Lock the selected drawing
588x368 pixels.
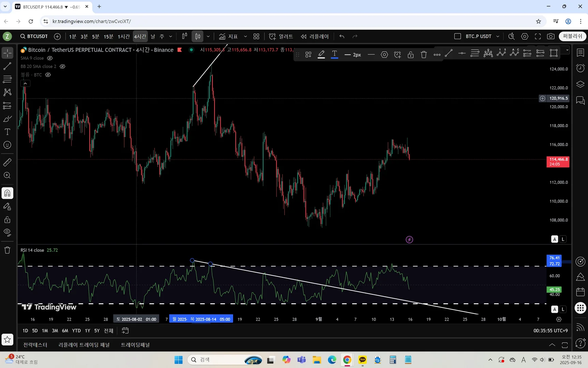point(411,55)
